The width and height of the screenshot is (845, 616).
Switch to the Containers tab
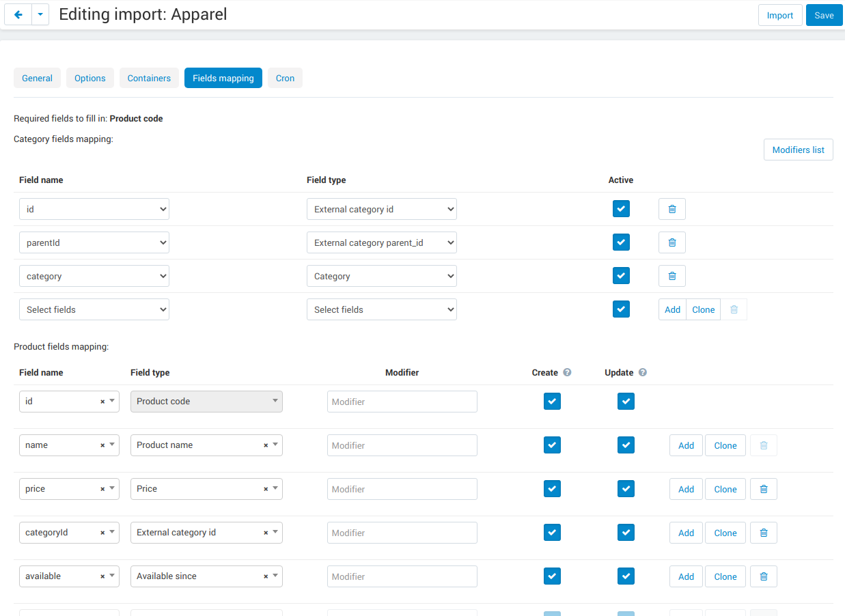(x=149, y=78)
